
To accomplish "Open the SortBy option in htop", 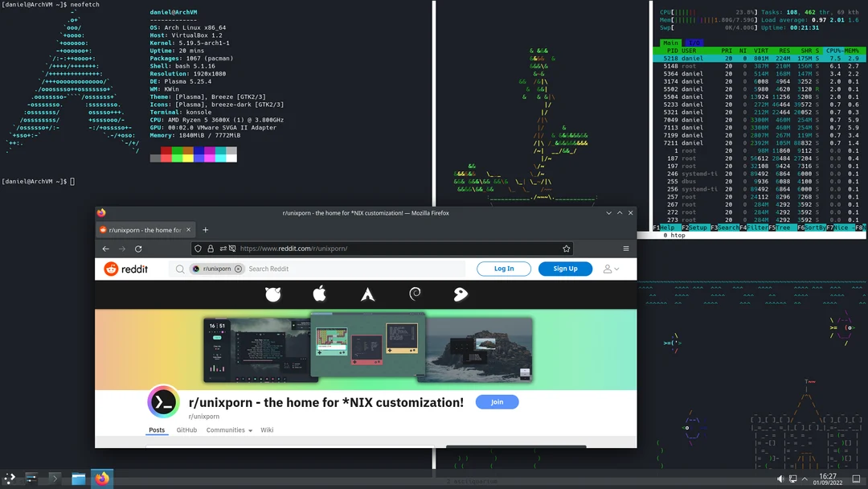I will click(x=815, y=228).
